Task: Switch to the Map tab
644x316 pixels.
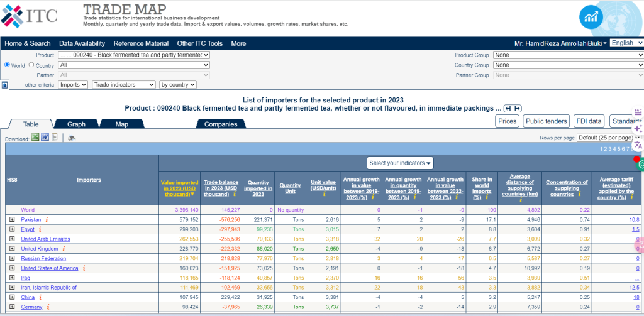Action: (x=121, y=124)
